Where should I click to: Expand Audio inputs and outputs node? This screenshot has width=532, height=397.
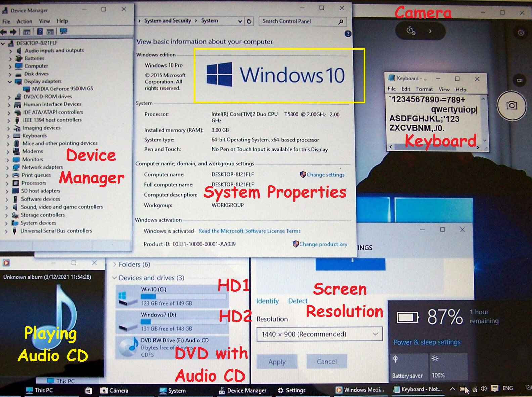coord(10,51)
